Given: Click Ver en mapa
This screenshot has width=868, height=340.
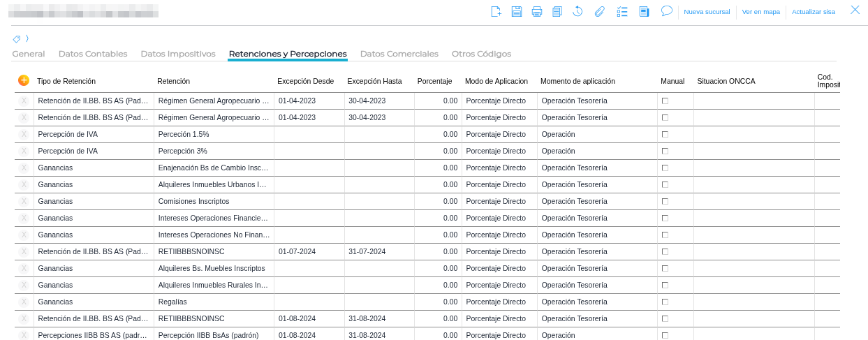Looking at the screenshot, I should (760, 12).
